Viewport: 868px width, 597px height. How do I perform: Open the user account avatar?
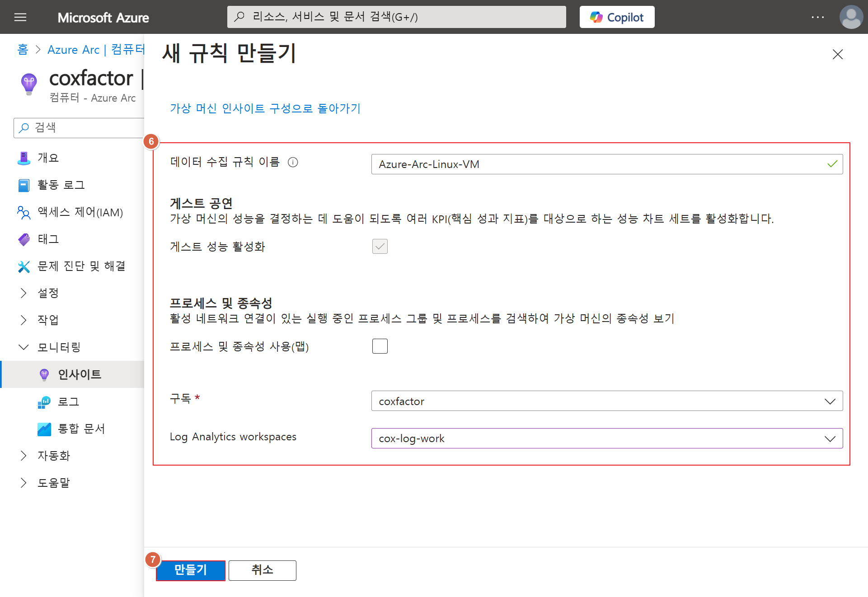851,17
